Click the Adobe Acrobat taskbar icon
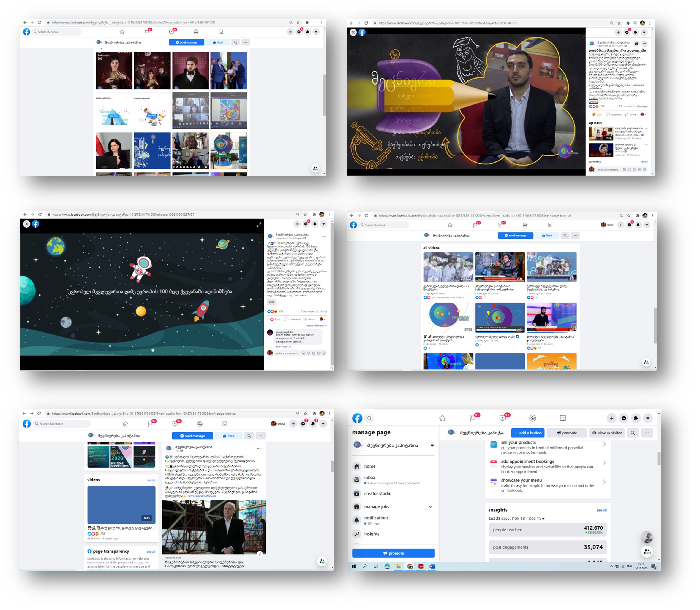Viewport: 700px width, 610px height. click(421, 566)
